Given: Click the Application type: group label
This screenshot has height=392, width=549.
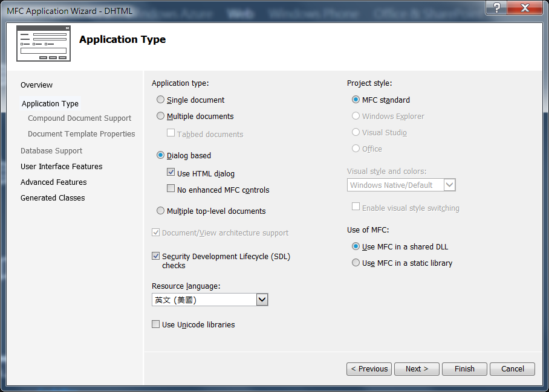Looking at the screenshot, I should [x=180, y=83].
